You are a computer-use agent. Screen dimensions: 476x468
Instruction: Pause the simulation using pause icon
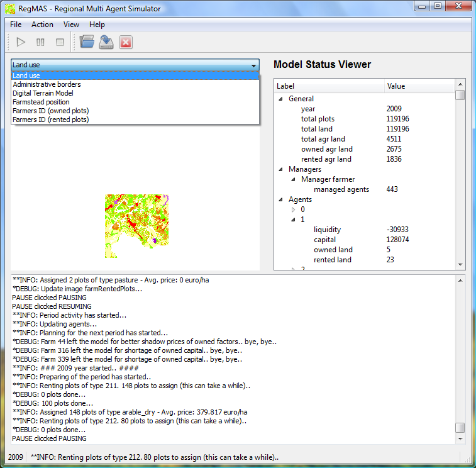pos(40,42)
